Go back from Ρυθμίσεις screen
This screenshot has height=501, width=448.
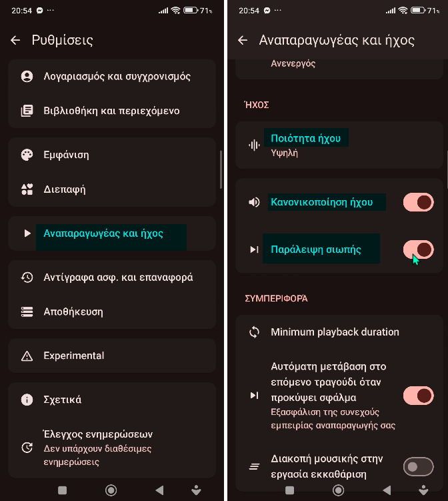pos(16,40)
